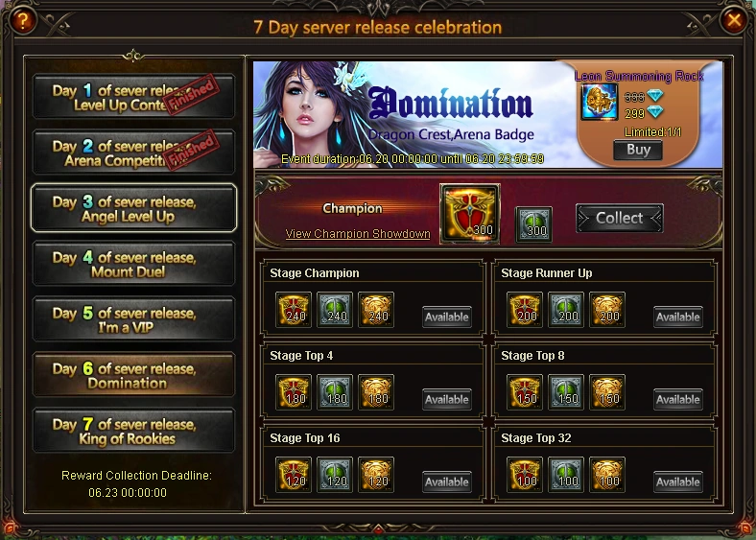The width and height of the screenshot is (756, 540).
Task: Open the help question mark icon
Action: [x=22, y=20]
